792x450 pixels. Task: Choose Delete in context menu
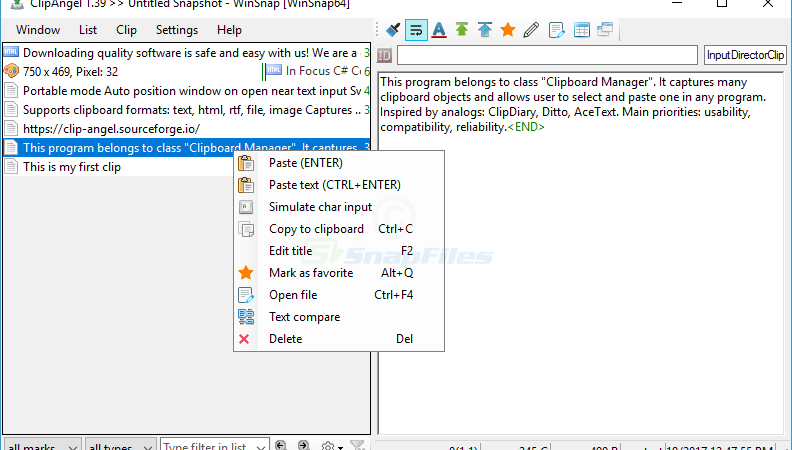pos(339,339)
